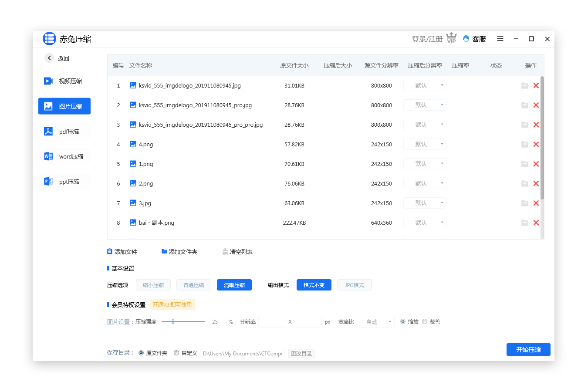This screenshot has width=588, height=392.
Task: Delete the 4.png row
Action: pos(536,145)
